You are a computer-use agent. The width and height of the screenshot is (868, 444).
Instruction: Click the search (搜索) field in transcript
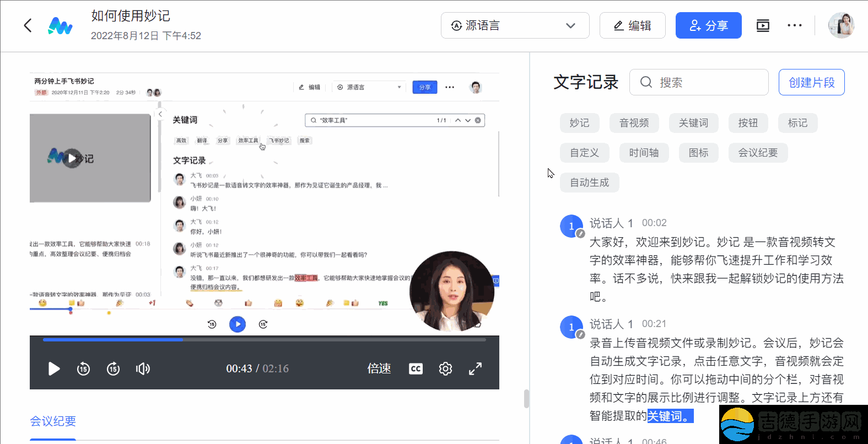699,82
